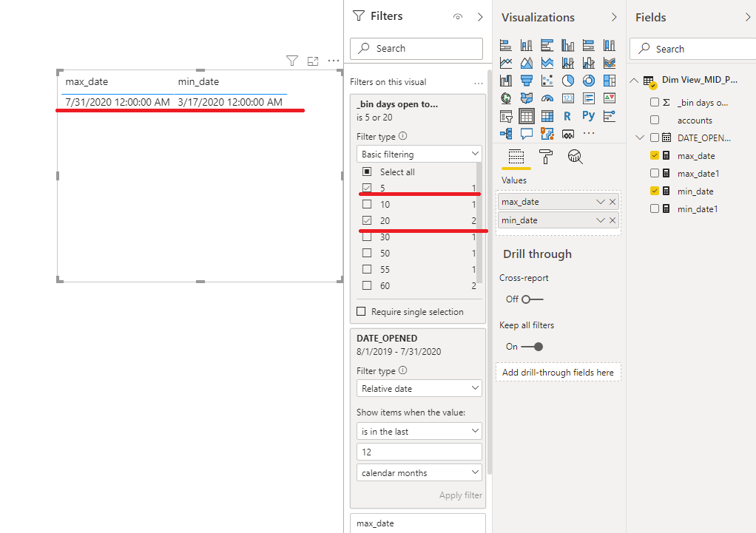This screenshot has height=533, width=756.
Task: Click the Filters pane search box
Action: point(416,48)
